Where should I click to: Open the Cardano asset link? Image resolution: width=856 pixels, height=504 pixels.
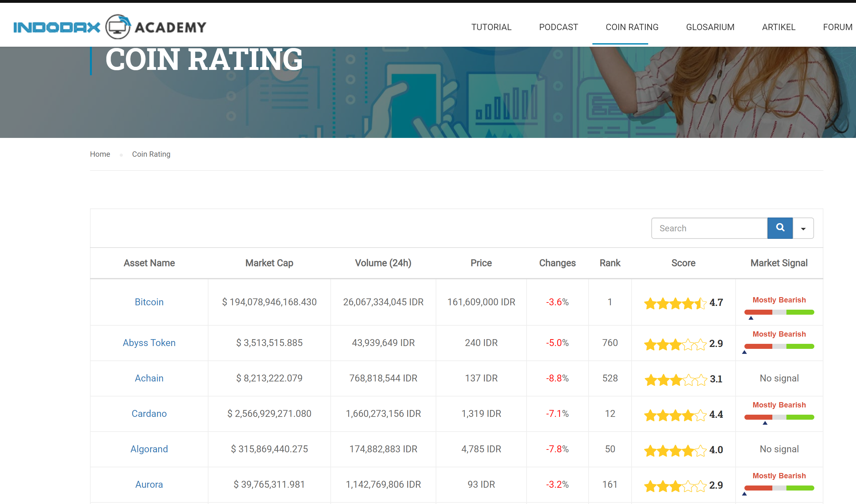pos(149,414)
